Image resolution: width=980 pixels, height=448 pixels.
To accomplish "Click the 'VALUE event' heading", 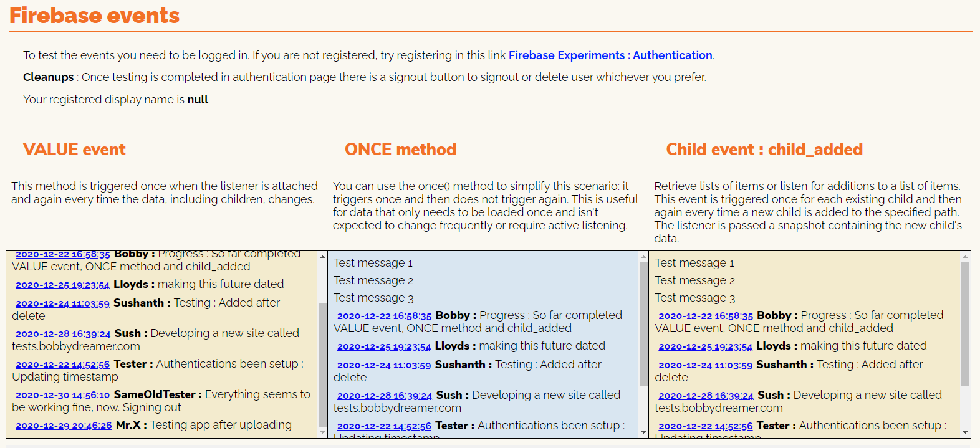I will point(74,150).
